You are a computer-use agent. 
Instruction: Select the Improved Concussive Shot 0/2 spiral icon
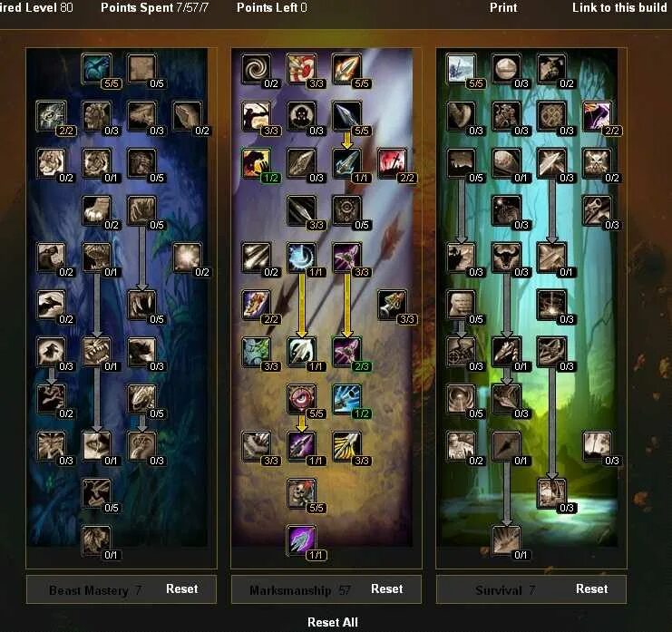click(256, 68)
